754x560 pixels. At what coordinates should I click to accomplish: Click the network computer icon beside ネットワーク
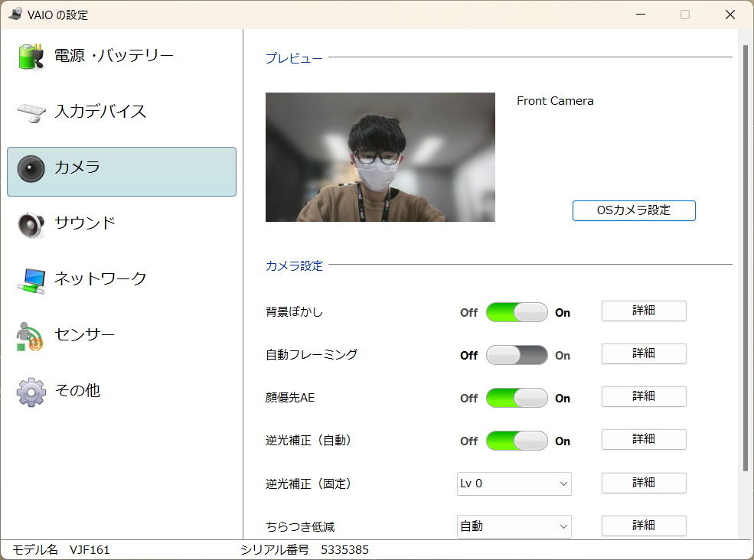(x=31, y=281)
